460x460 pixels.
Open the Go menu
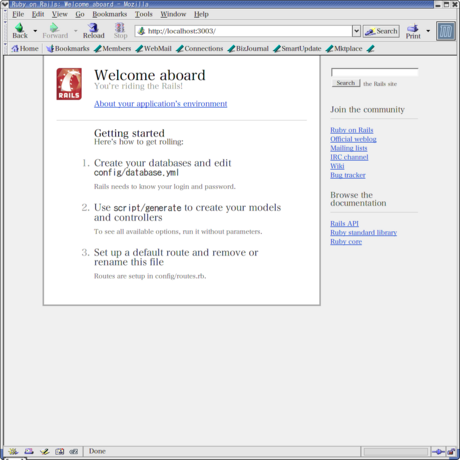click(x=80, y=14)
